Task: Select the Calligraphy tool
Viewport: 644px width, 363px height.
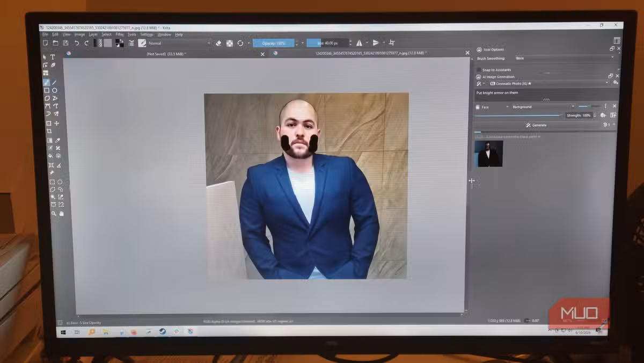Action: pos(53,65)
